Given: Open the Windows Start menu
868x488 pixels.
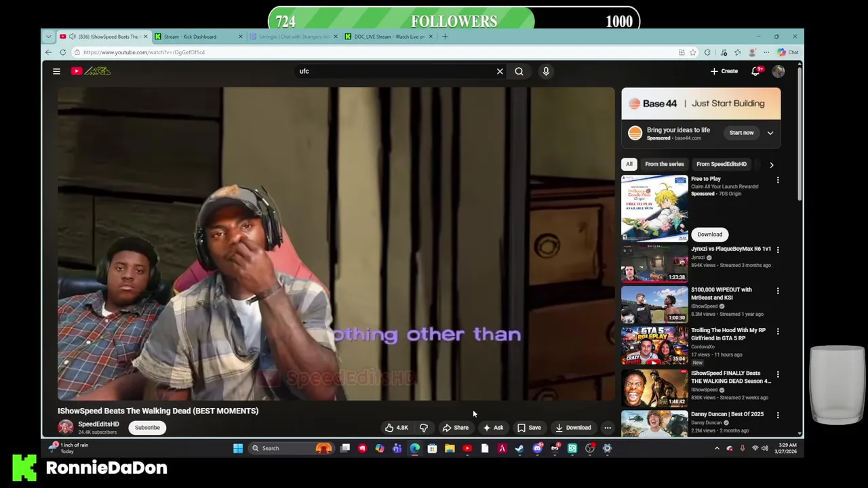Looking at the screenshot, I should tap(238, 448).
